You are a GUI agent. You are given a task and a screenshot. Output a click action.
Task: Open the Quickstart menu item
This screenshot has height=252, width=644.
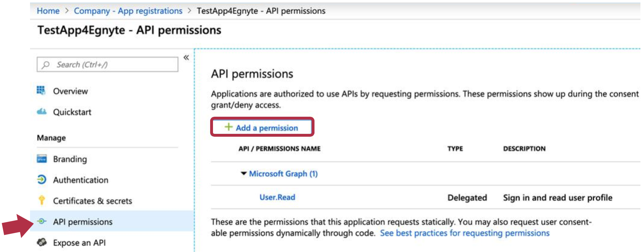tap(72, 112)
